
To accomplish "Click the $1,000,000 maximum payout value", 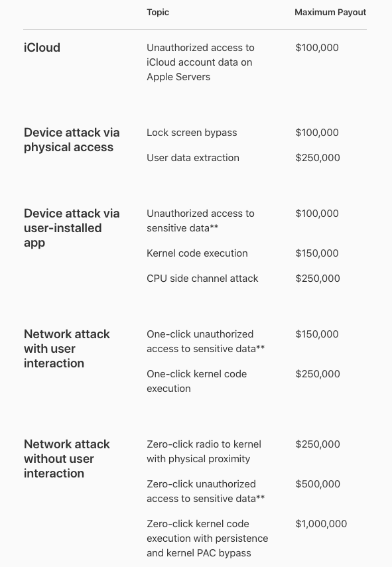I will pyautogui.click(x=321, y=524).
